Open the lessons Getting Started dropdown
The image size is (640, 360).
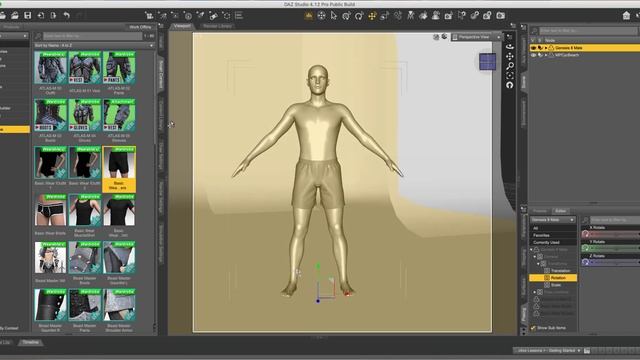547,351
